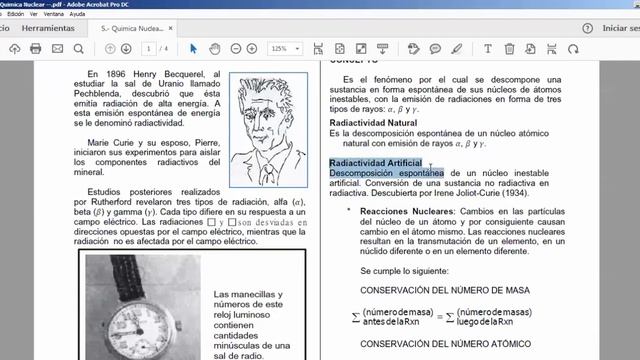Click the page number field

[x=149, y=49]
